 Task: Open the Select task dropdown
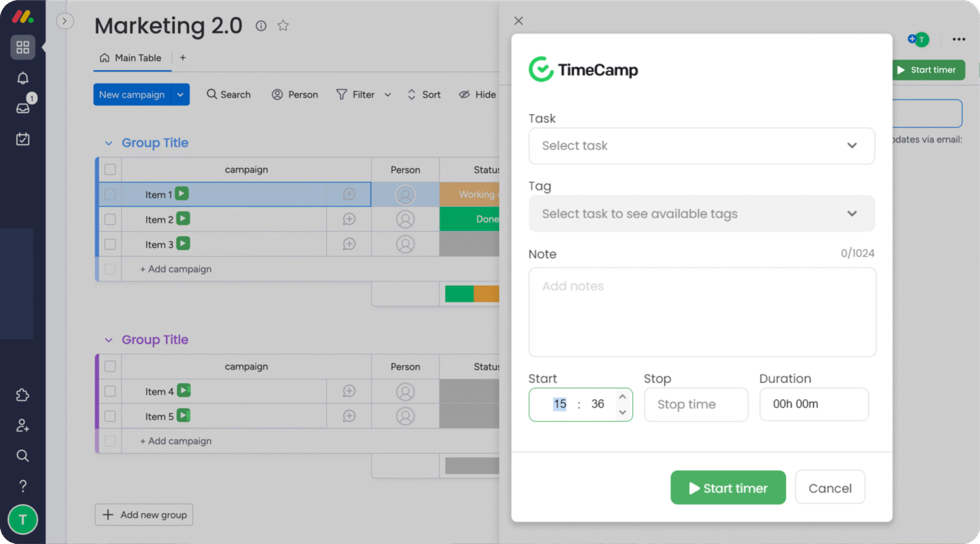point(701,146)
